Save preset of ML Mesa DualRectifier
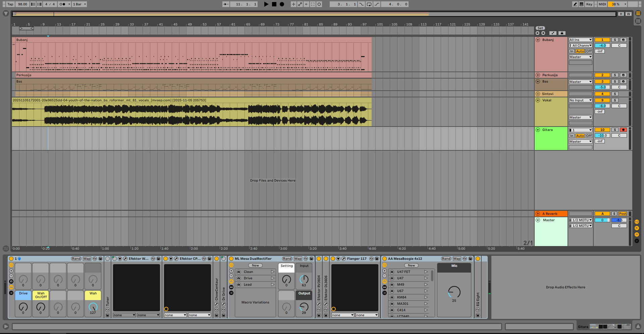 coord(311,259)
